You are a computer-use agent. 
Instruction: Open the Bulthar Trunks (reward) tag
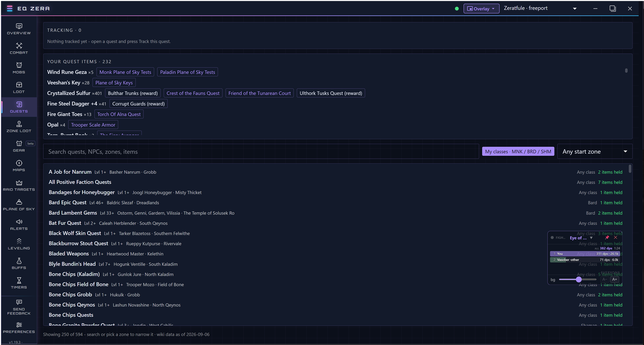tap(133, 93)
